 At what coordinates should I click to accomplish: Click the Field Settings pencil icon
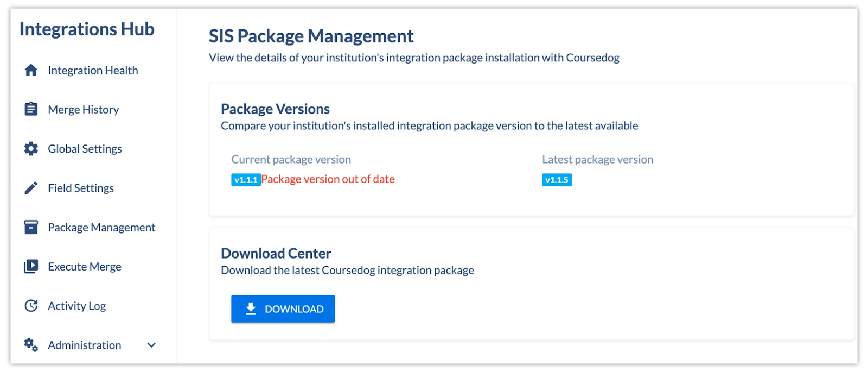tap(31, 188)
